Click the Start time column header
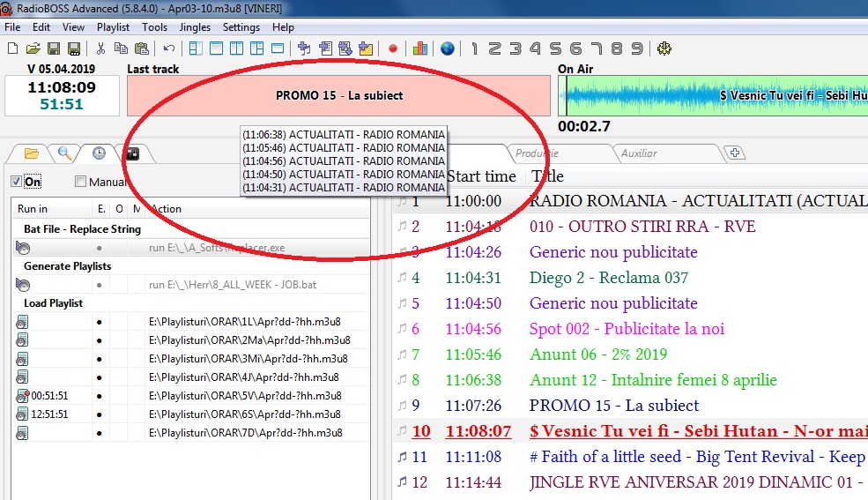 (481, 176)
